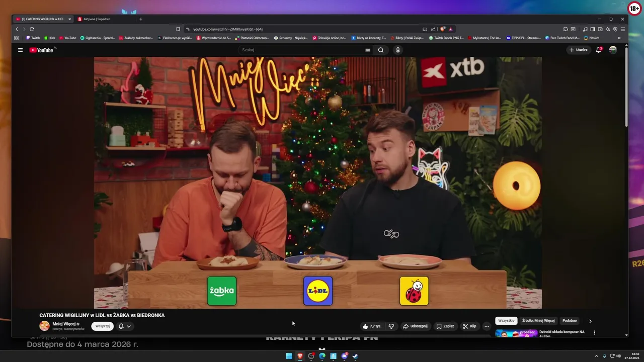Open Microsoft Edge from the taskbar
644x362 pixels.
coord(322,356)
